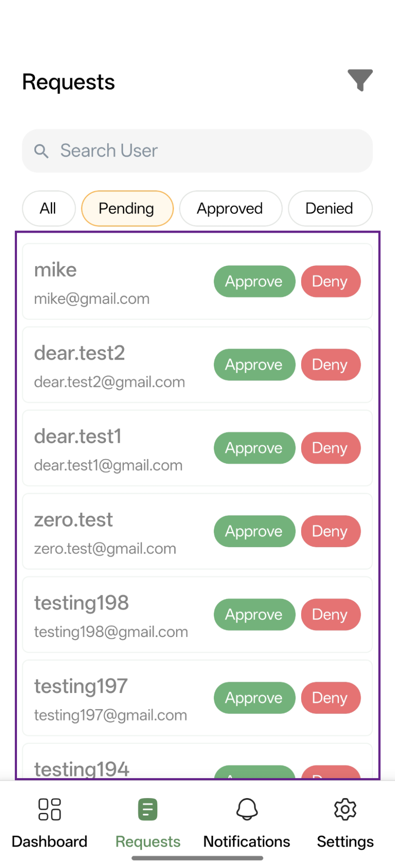Viewport: 395px width, 868px height.
Task: Open the Settings gear icon
Action: tap(345, 809)
